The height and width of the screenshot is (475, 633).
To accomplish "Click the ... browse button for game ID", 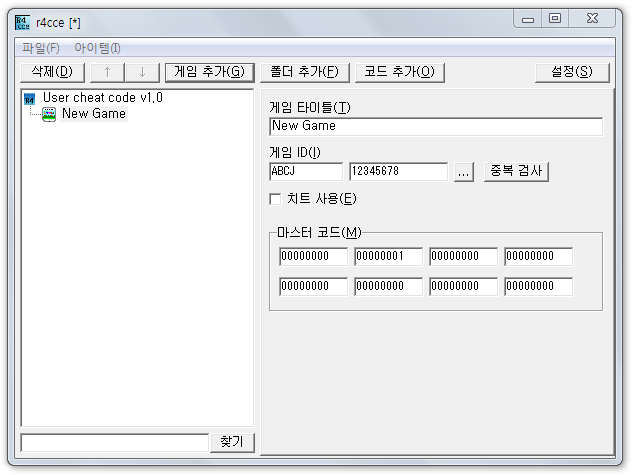I will click(464, 172).
